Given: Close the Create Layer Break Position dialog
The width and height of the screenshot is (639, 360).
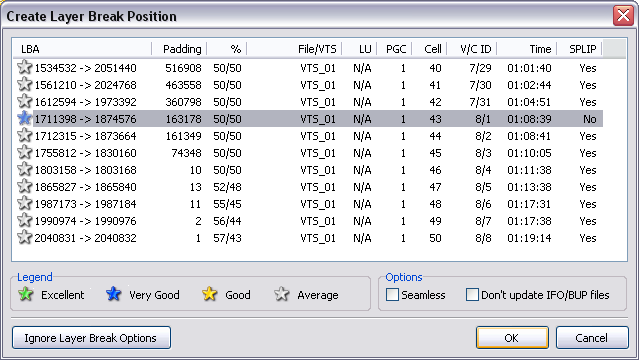Looking at the screenshot, I should click(x=623, y=16).
